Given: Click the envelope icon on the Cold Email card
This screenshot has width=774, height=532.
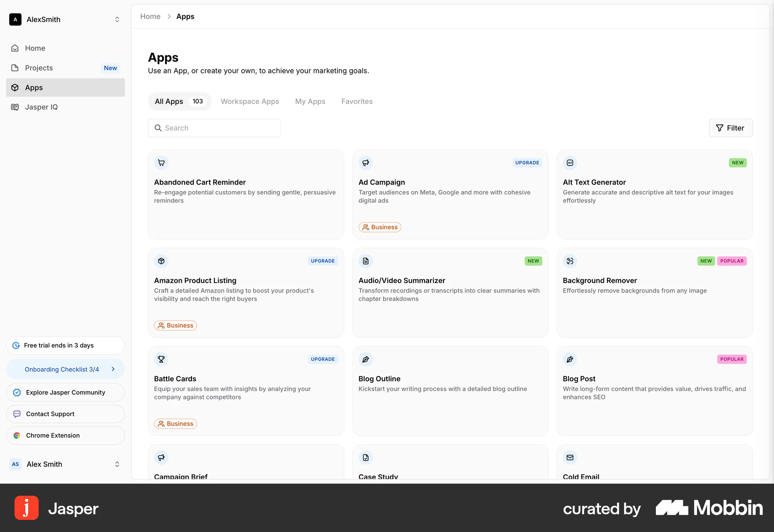Looking at the screenshot, I should pyautogui.click(x=570, y=457).
